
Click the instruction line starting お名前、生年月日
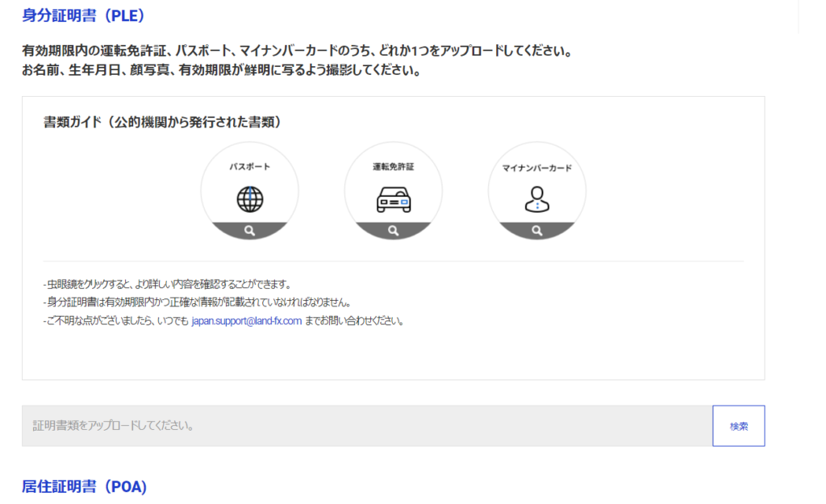click(222, 70)
